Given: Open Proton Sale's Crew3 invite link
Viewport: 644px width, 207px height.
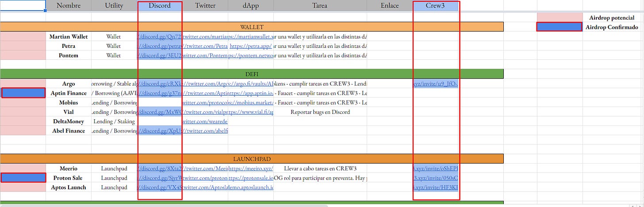Looking at the screenshot, I should (436, 178).
